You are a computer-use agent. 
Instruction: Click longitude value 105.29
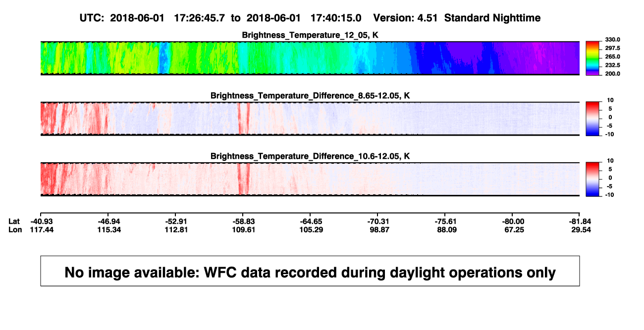tap(311, 230)
